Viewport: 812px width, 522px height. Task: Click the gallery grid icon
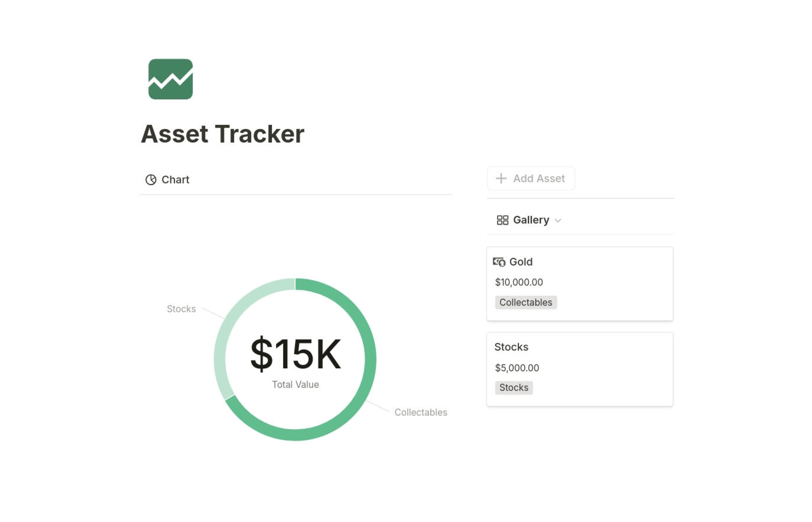(502, 220)
